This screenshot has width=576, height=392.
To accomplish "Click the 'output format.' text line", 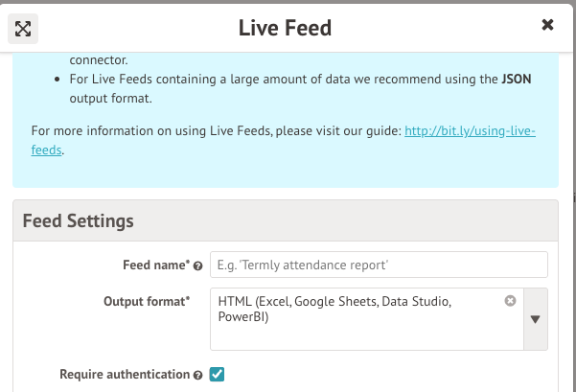I will [x=109, y=98].
